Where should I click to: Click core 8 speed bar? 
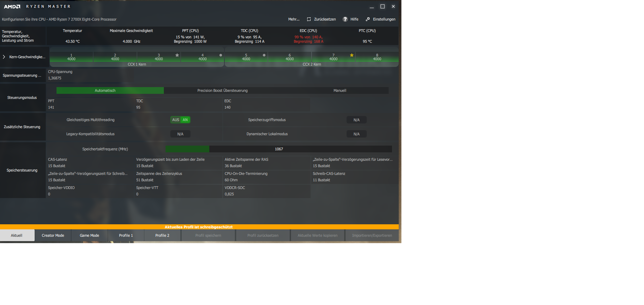point(377,57)
